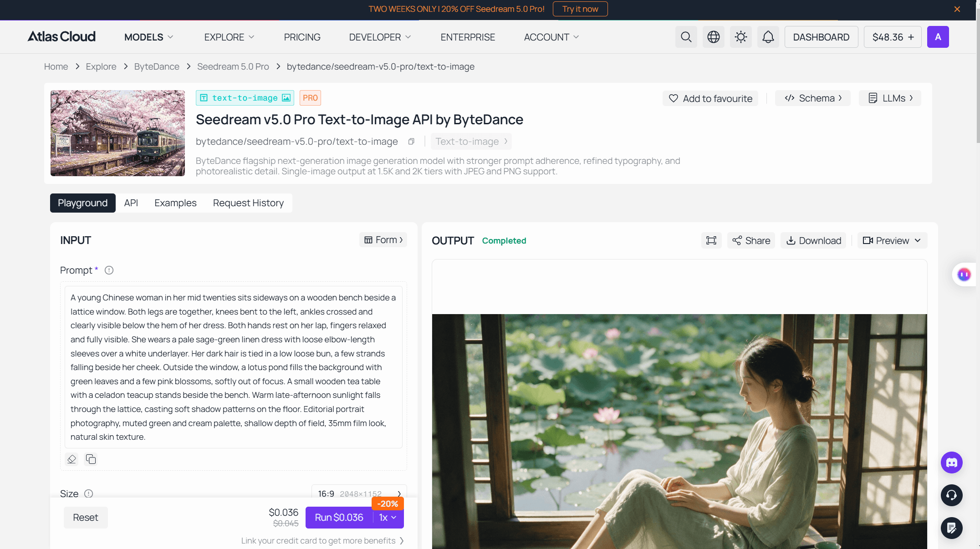Open the notifications bell
980x549 pixels.
[768, 37]
